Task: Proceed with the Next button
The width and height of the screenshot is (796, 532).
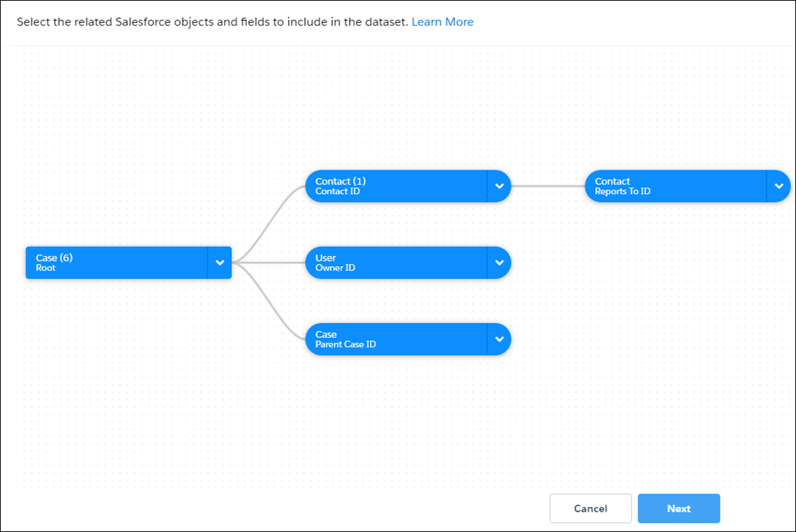Action: [678, 508]
